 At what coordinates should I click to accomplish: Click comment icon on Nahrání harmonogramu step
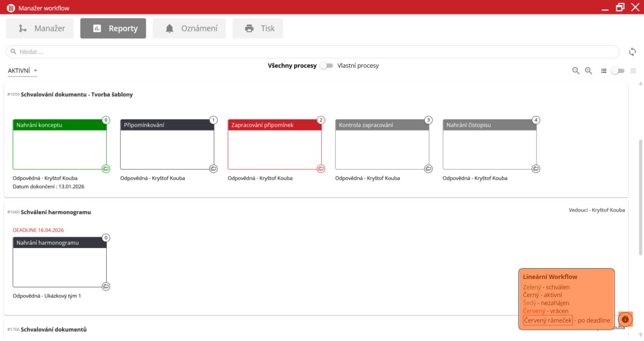(106, 286)
